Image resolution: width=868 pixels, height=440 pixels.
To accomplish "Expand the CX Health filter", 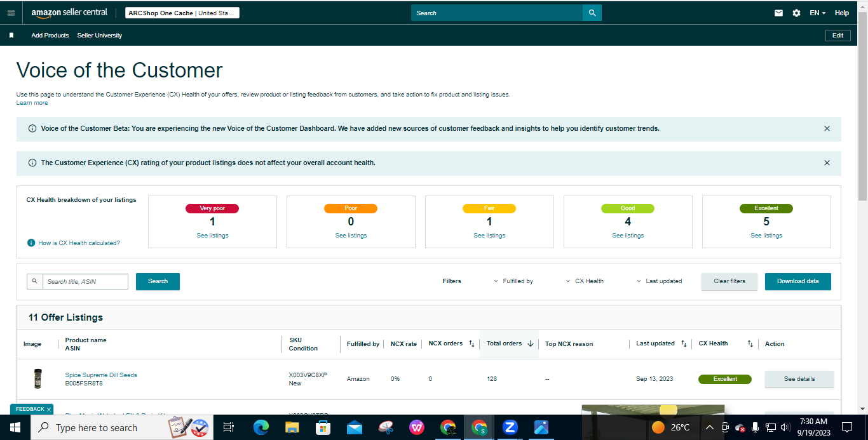I will click(x=585, y=281).
